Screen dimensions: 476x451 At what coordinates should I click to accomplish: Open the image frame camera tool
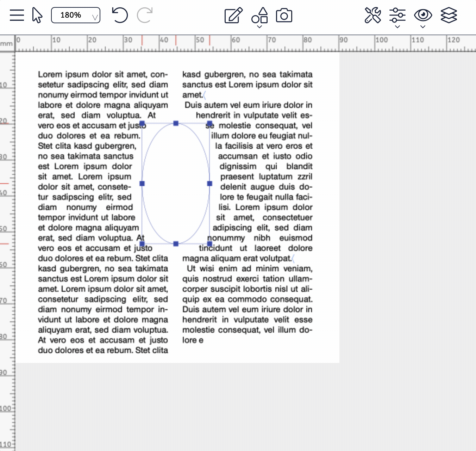tap(284, 15)
